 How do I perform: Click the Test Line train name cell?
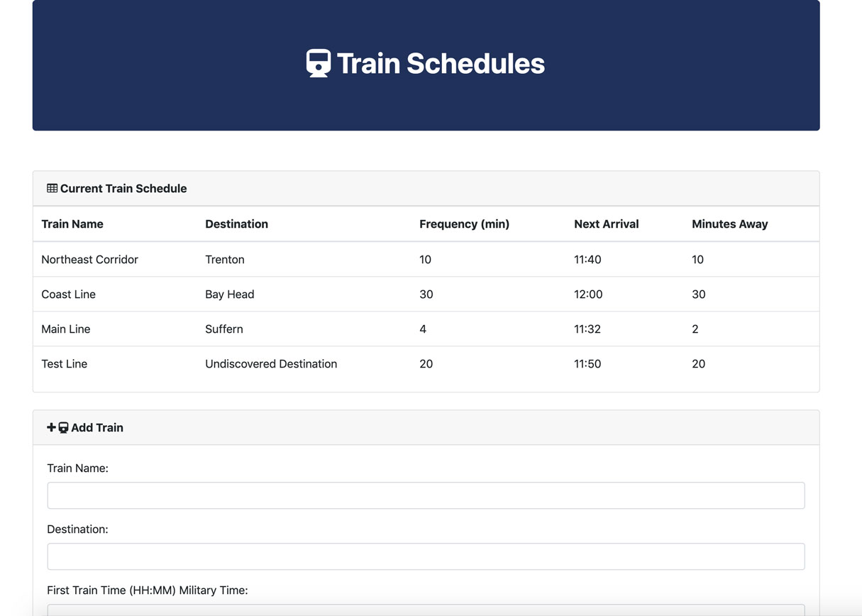coord(65,363)
